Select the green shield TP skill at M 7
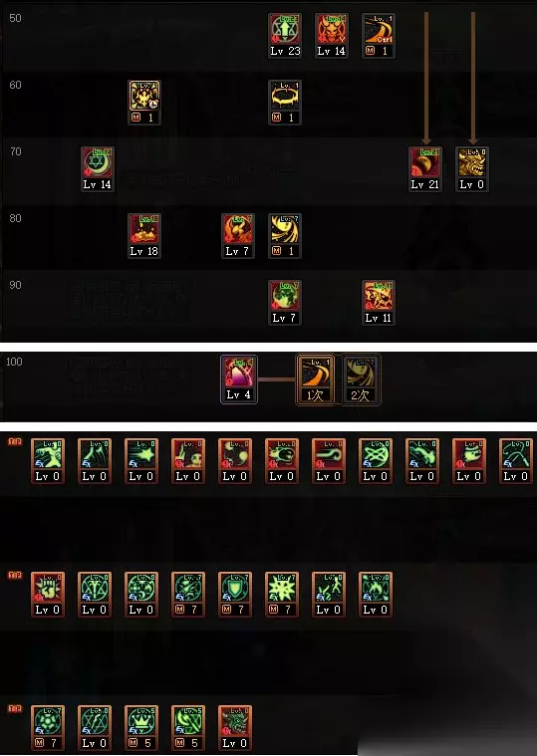The image size is (537, 756). pyautogui.click(x=235, y=595)
